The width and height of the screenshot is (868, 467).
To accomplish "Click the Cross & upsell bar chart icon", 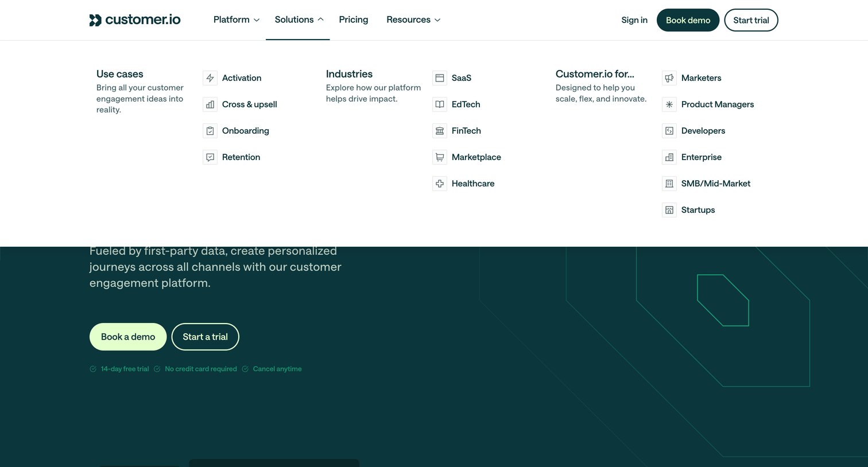I will 210,104.
